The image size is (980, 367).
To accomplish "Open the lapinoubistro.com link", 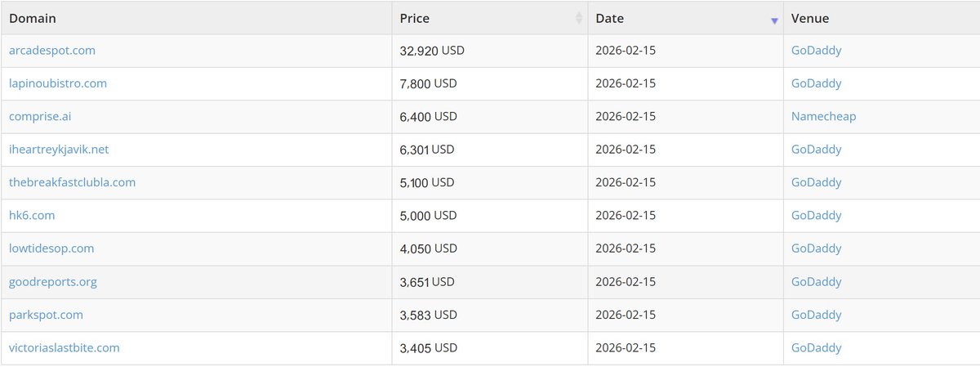I will coord(58,83).
